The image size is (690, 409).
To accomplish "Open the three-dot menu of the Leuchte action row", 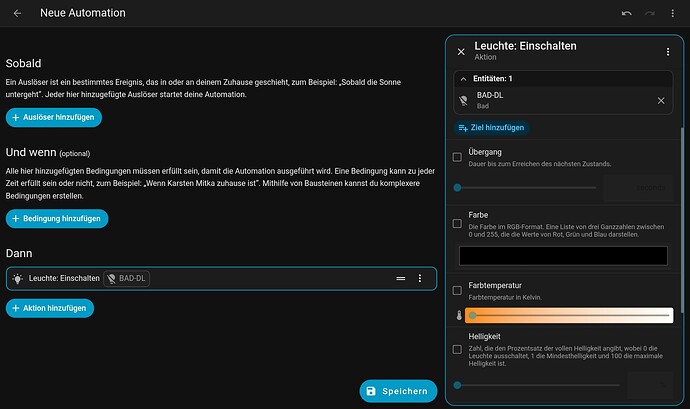I will [420, 278].
